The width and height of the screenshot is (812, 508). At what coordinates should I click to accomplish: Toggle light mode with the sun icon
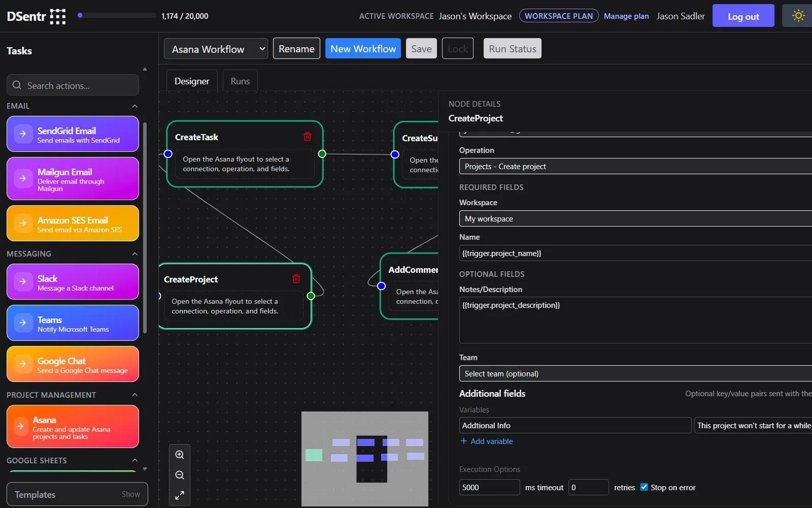click(x=798, y=16)
